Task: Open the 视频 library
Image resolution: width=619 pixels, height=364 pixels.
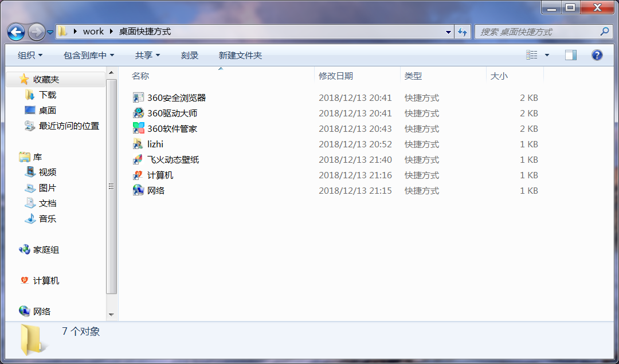Action: coord(48,172)
